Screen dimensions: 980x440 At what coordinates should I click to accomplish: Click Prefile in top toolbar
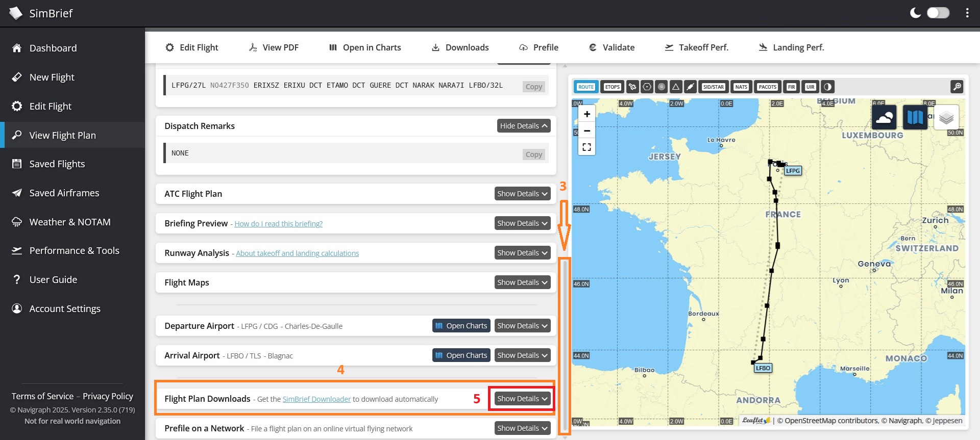(x=538, y=47)
